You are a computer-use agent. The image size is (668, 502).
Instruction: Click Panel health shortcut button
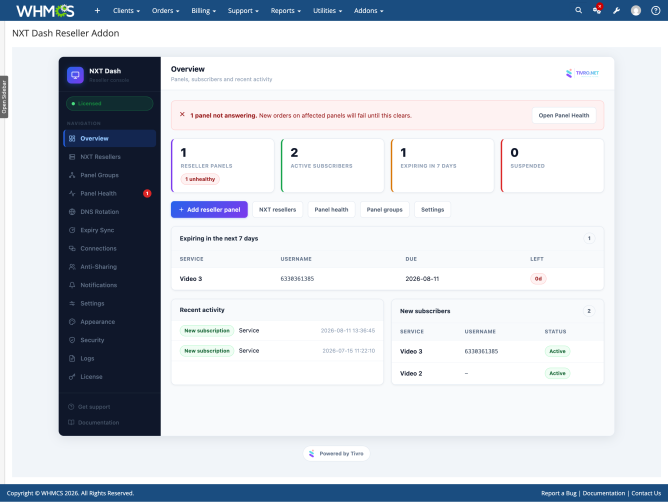[x=331, y=210]
